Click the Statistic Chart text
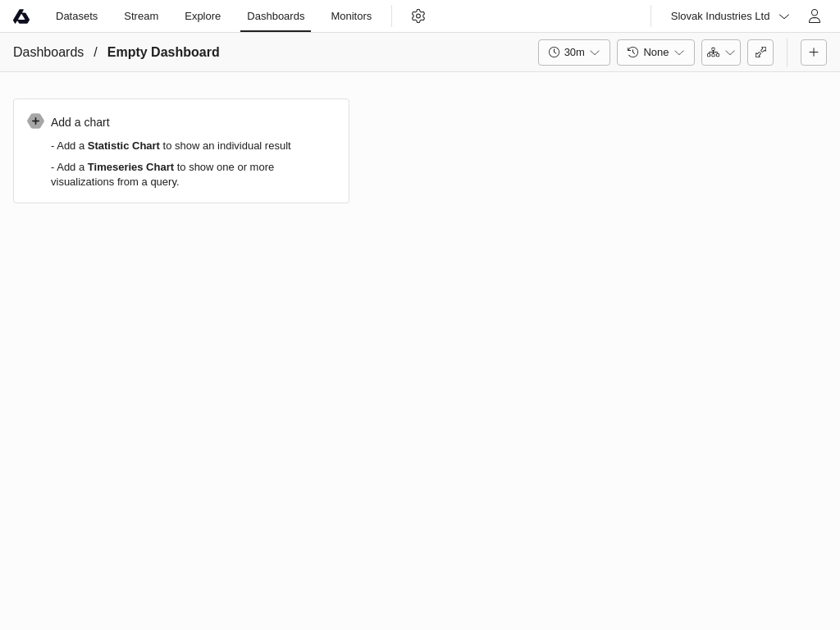This screenshot has height=630, width=840. [124, 146]
